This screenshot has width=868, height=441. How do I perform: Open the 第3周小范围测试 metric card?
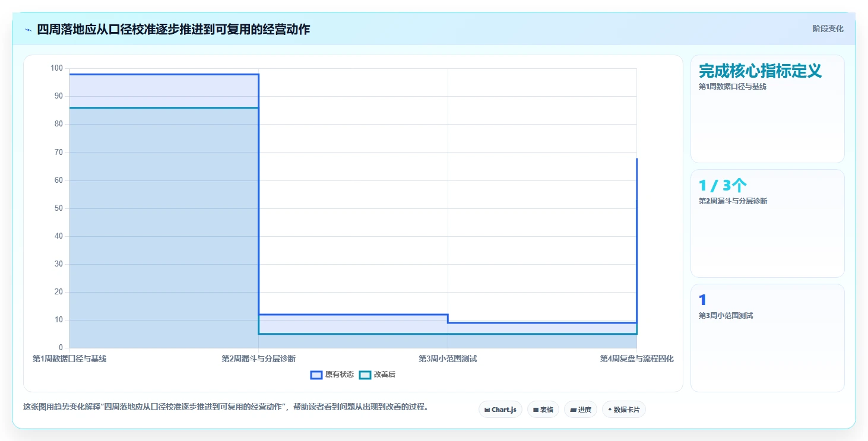click(x=767, y=338)
